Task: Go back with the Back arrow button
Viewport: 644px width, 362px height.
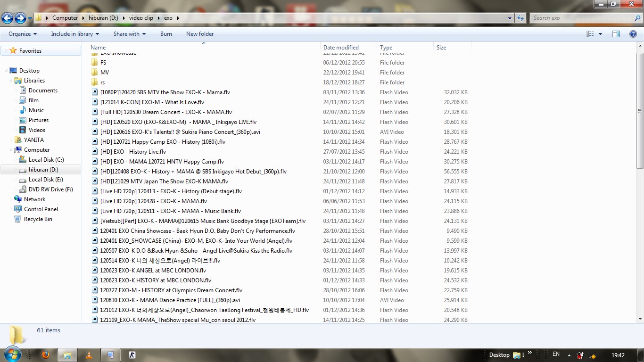Action: tap(7, 18)
